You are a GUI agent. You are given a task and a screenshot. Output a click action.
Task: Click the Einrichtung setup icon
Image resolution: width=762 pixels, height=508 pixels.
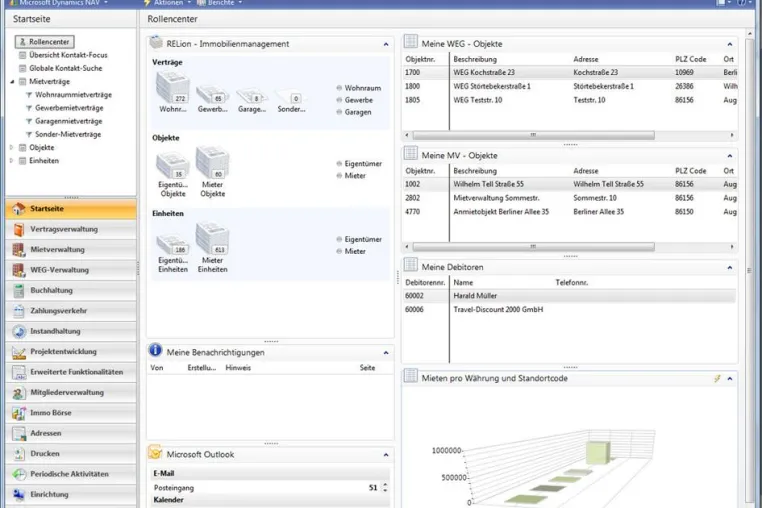(18, 495)
